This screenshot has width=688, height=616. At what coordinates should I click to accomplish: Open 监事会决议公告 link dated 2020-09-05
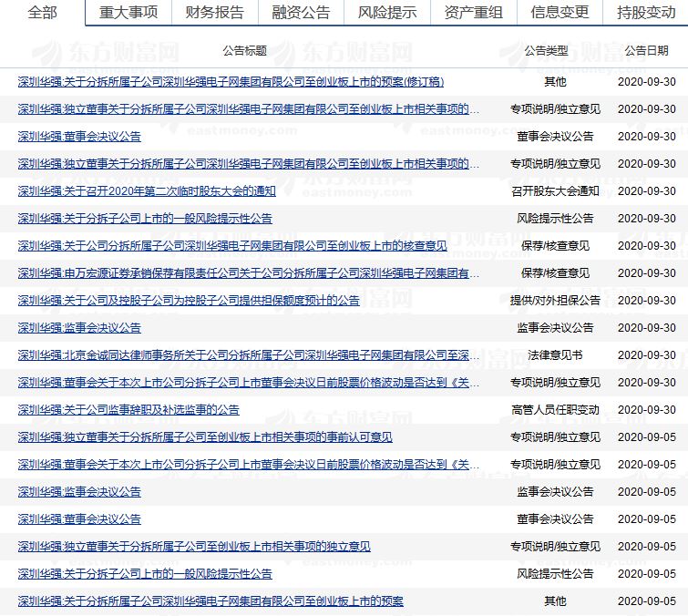click(79, 492)
